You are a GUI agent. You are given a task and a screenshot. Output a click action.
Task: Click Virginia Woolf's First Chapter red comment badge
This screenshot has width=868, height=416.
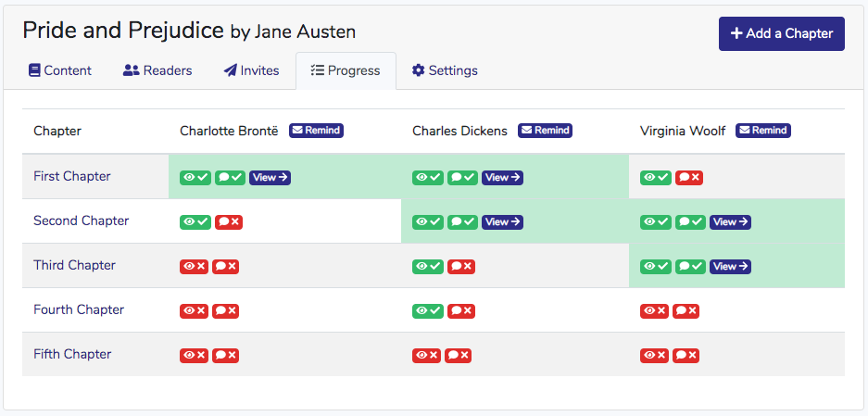pos(688,177)
